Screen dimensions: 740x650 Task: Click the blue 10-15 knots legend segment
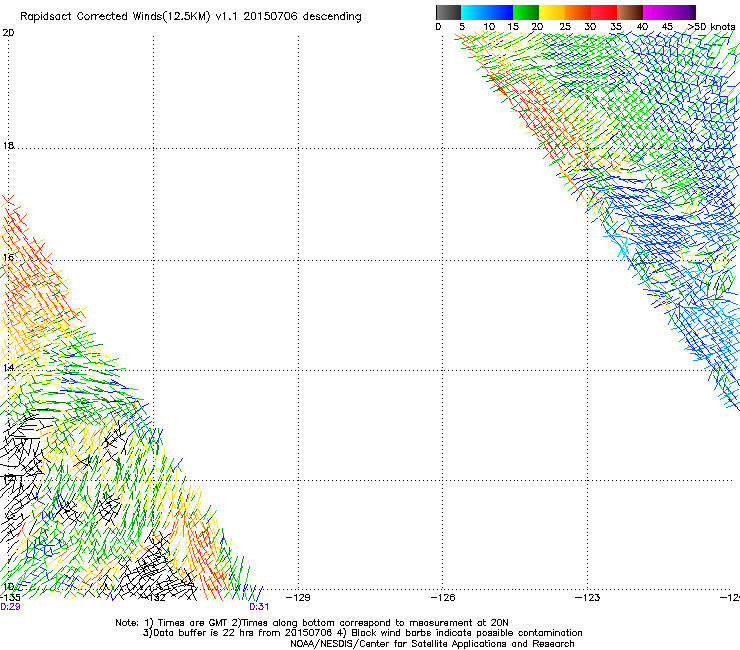[x=500, y=12]
